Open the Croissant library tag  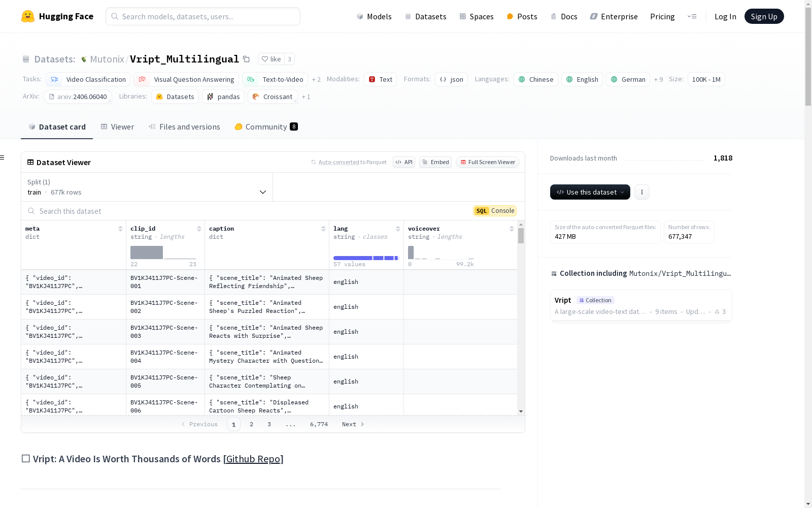[x=273, y=97]
